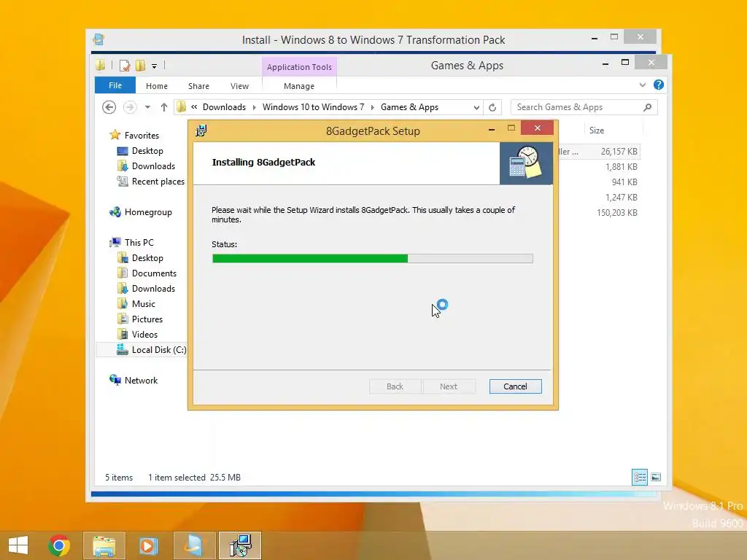The height and width of the screenshot is (560, 747).
Task: Select the file sized 941 KB
Action: (x=624, y=182)
